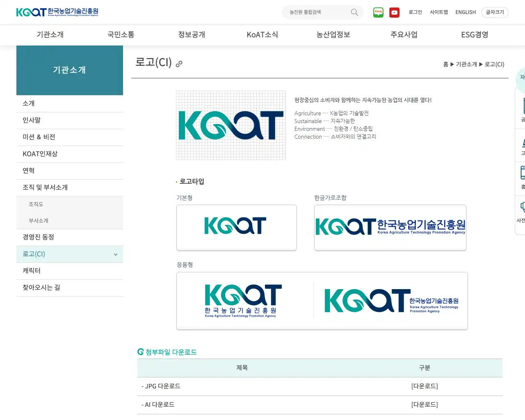Open the ESG경영 main menu
This screenshot has width=525, height=420.
[475, 35]
